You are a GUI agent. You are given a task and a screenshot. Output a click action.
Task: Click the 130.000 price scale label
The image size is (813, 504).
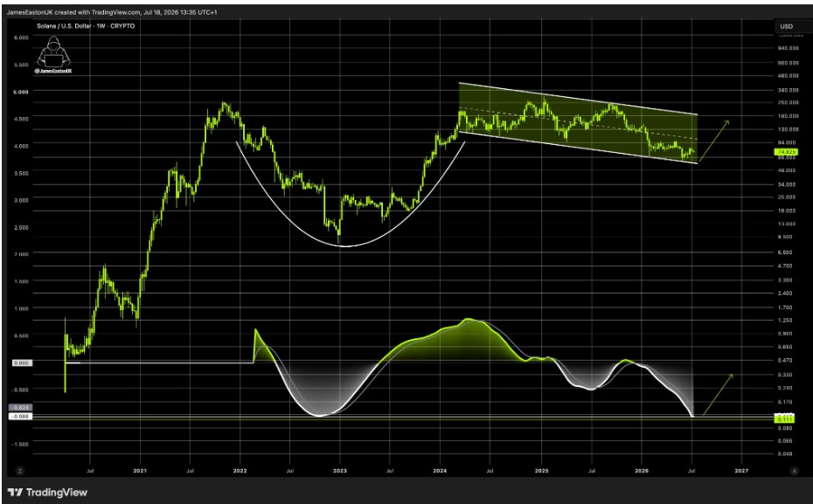tap(788, 129)
